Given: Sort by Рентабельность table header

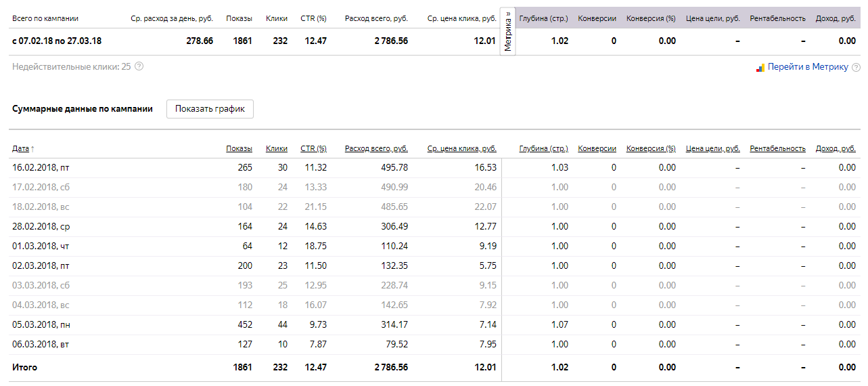Looking at the screenshot, I should pos(777,148).
